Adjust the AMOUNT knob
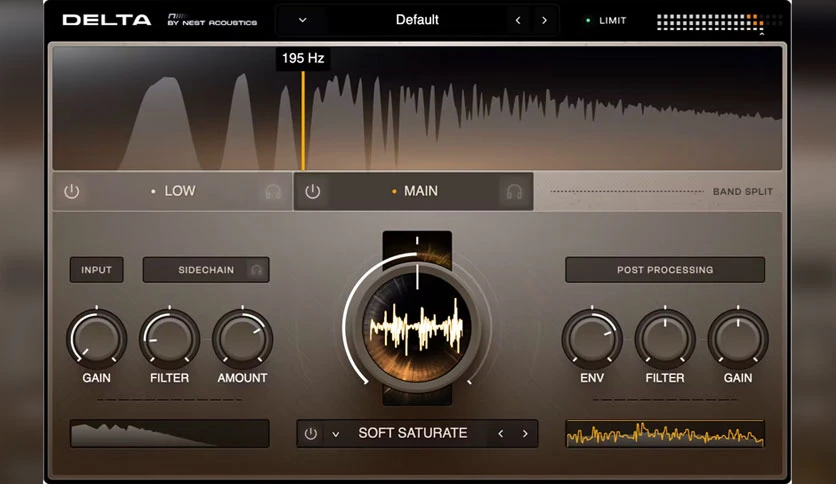 coord(243,338)
